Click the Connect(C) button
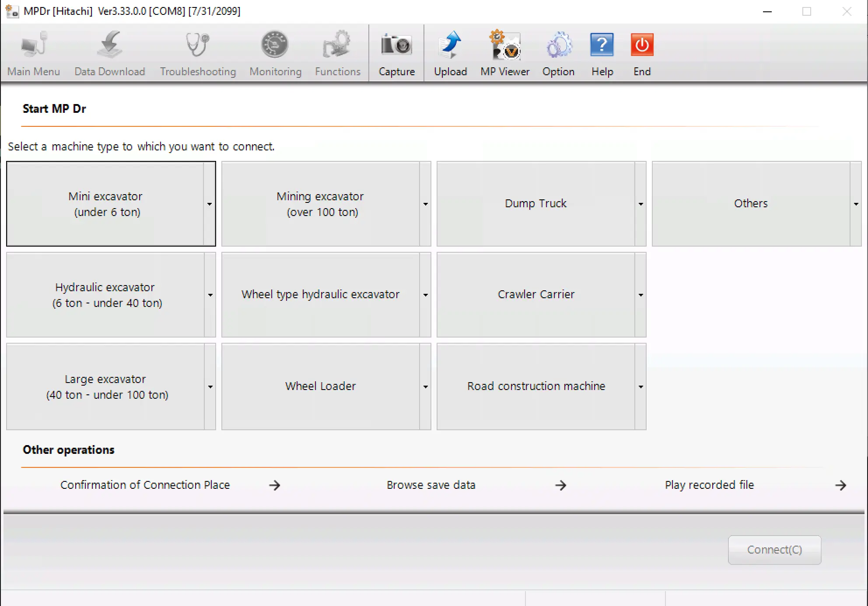This screenshot has width=868, height=606. pyautogui.click(x=774, y=550)
